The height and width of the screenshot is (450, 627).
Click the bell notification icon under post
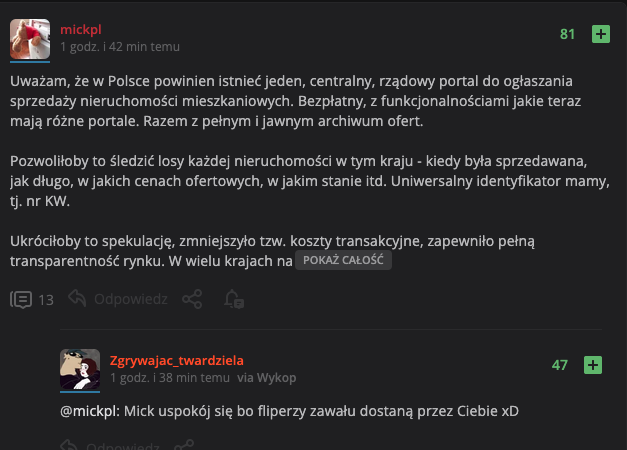(x=233, y=299)
